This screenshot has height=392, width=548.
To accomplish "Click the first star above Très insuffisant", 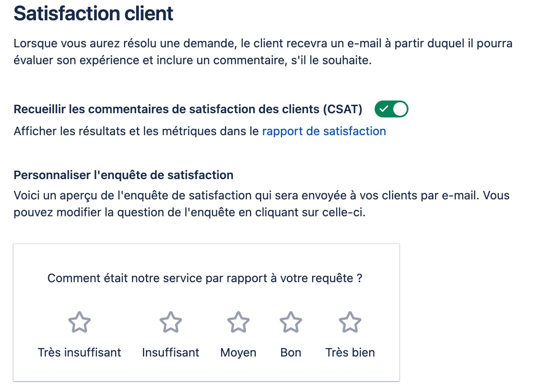I will [79, 322].
